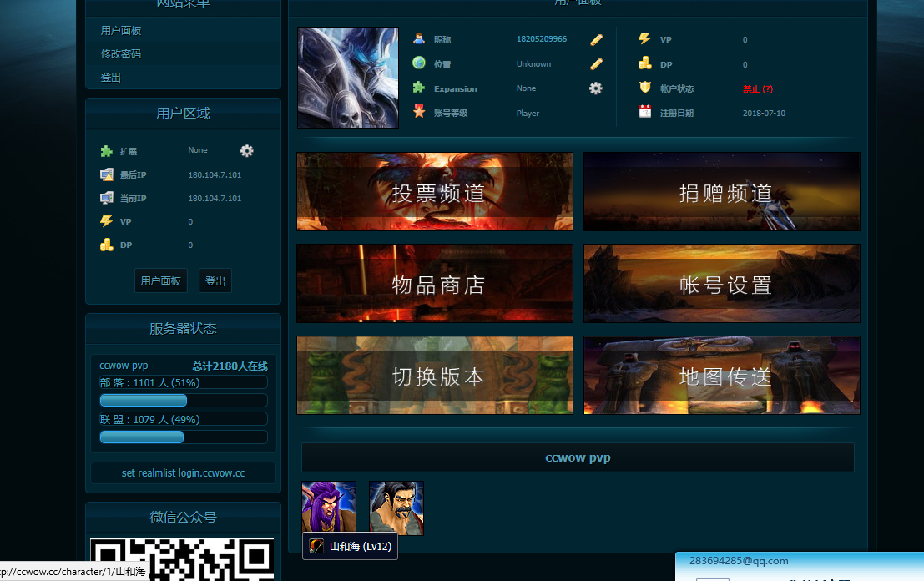Viewport: 924px width, 581px height.
Task: Click the pencil icon beside the nickname
Action: 596,39
